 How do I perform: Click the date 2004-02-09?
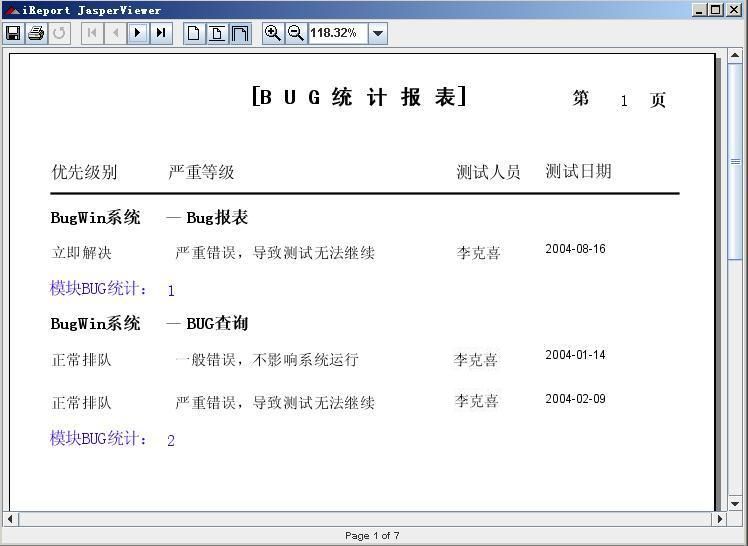pos(575,399)
